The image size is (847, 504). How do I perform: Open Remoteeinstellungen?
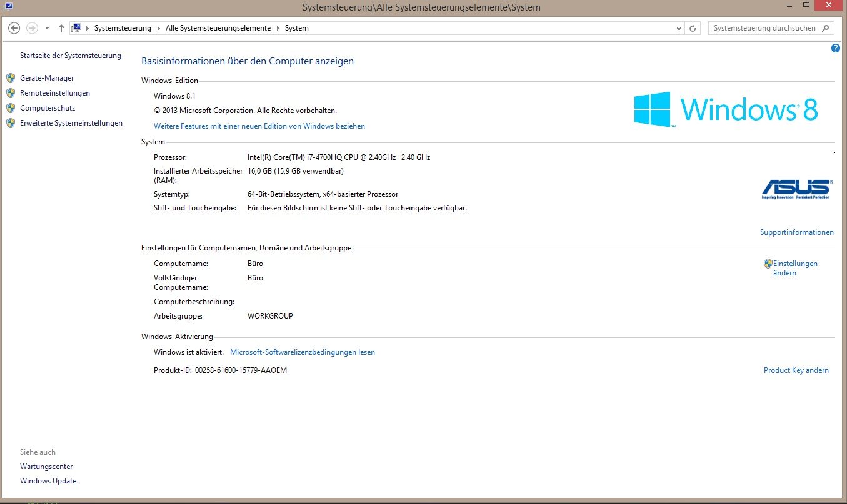[x=55, y=93]
